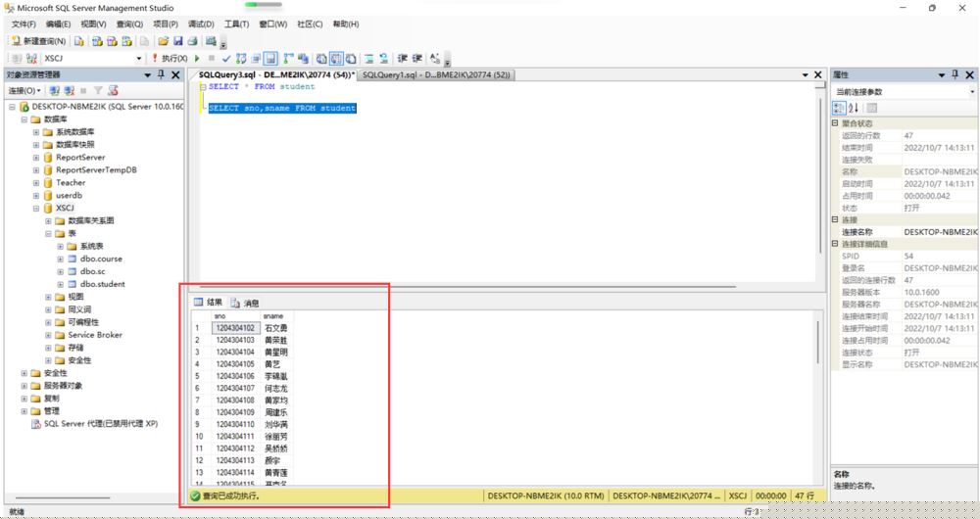Click the blue checkmark parse query icon
The height and width of the screenshot is (519, 980).
(226, 59)
